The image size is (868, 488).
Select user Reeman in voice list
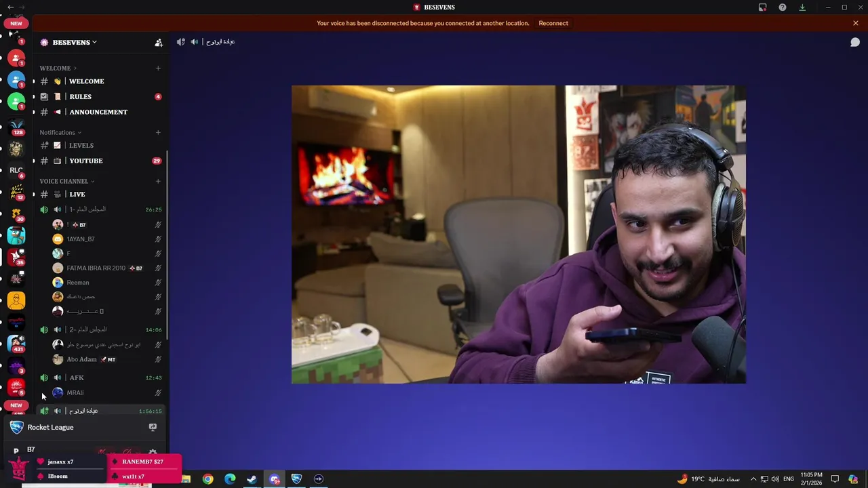[107, 283]
